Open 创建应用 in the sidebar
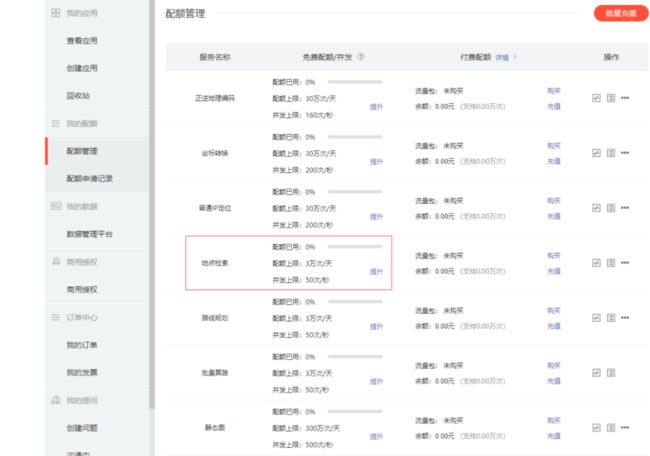Screen dimensions: 650x456 click(82, 68)
